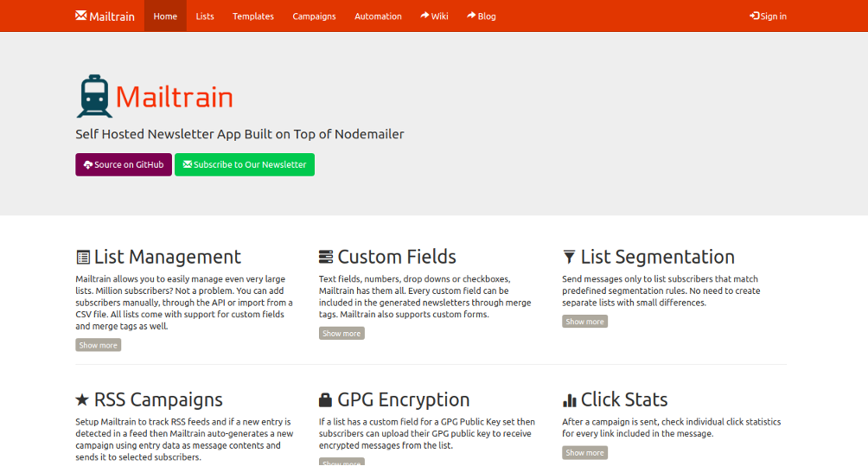Click the Click Stats bar chart icon
The height and width of the screenshot is (466, 868).
coord(569,399)
